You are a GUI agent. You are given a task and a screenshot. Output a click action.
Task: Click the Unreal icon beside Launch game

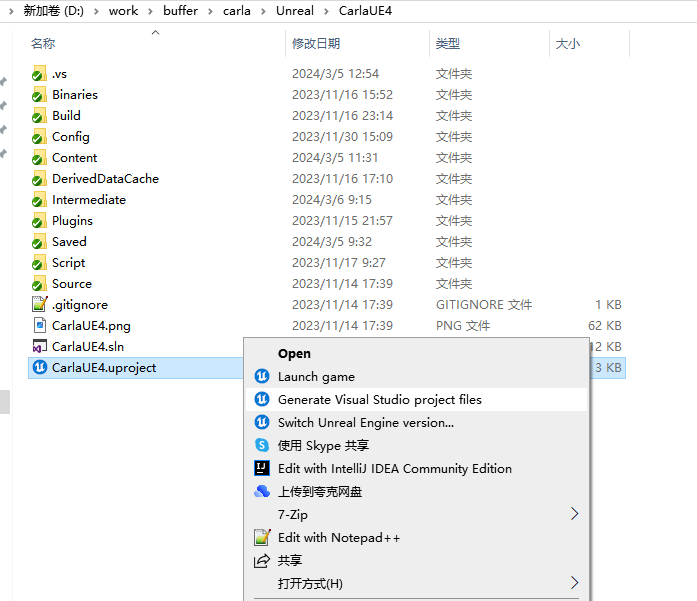coord(262,376)
